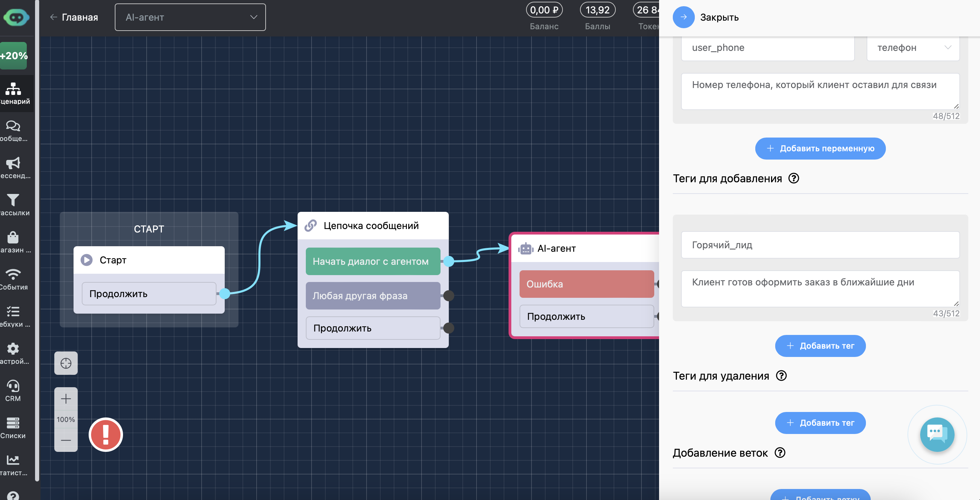This screenshot has width=980, height=500.
Task: Select the Старт node header
Action: point(149,260)
